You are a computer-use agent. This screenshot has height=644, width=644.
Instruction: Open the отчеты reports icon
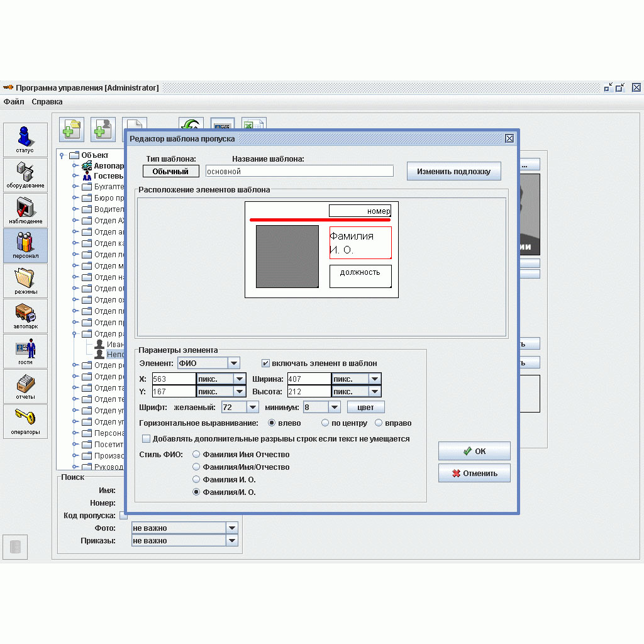[x=25, y=386]
